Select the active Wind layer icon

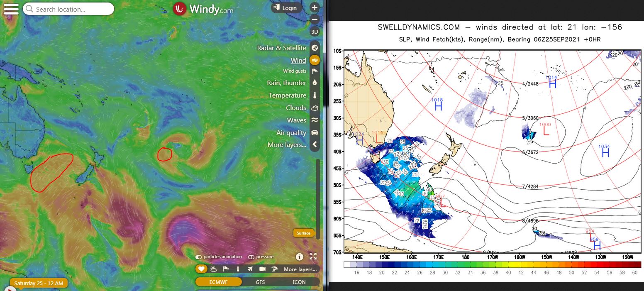[315, 60]
